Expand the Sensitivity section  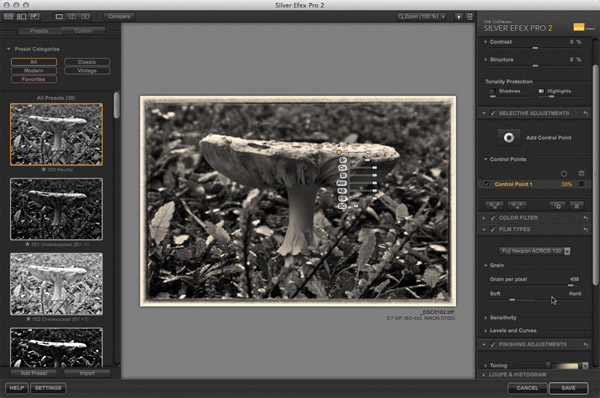pyautogui.click(x=486, y=318)
